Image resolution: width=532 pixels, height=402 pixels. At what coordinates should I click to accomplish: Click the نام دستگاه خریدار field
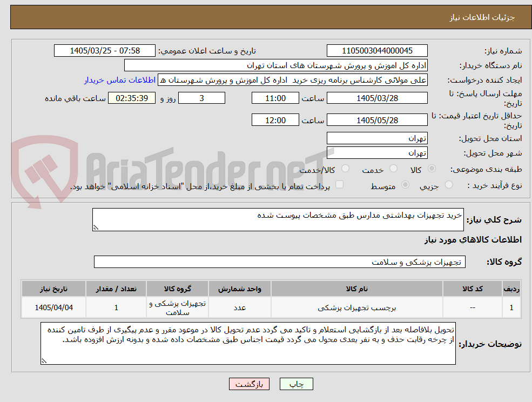coord(276,65)
